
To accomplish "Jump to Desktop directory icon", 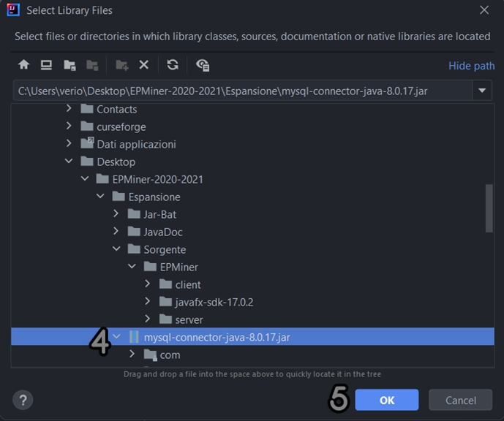I will point(46,65).
